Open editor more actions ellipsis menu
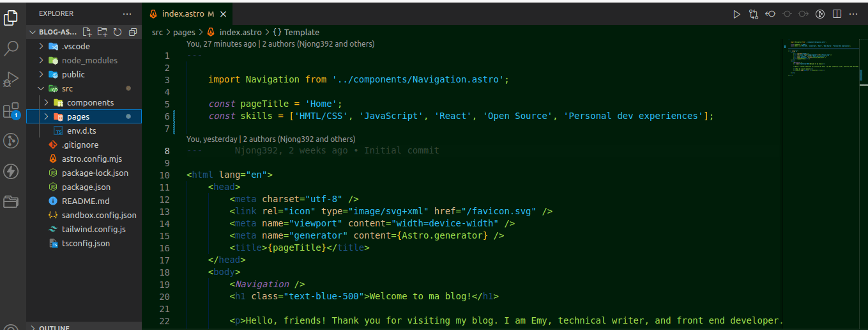 pos(854,13)
